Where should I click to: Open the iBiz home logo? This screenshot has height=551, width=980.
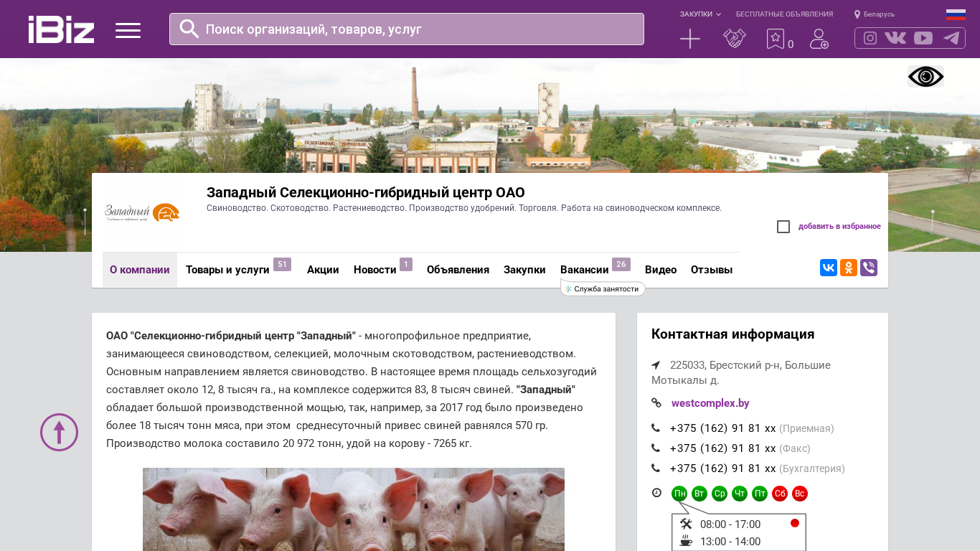point(61,29)
